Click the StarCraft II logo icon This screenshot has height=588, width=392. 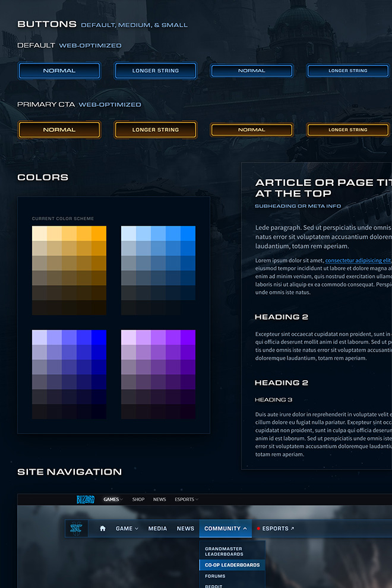point(77,529)
